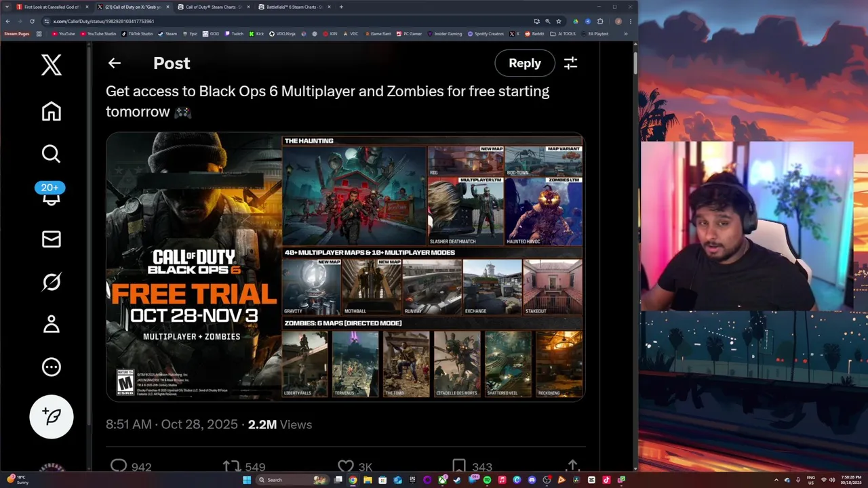Open Spotify from the taskbar
The image size is (868, 488).
487,480
